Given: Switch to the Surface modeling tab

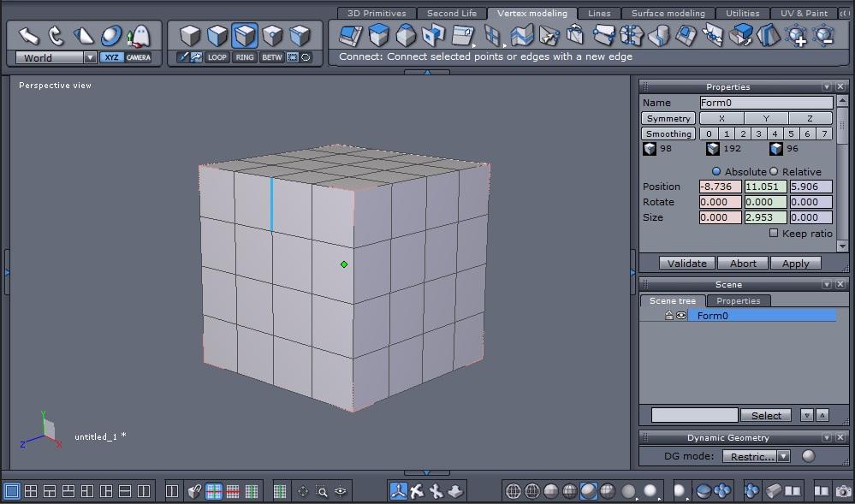Looking at the screenshot, I should (x=668, y=13).
